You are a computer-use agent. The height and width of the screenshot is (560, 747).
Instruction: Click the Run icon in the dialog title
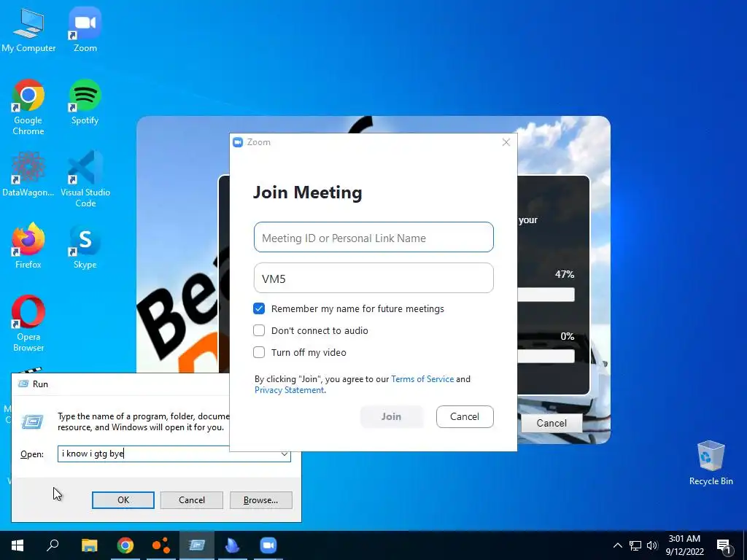pos(23,384)
